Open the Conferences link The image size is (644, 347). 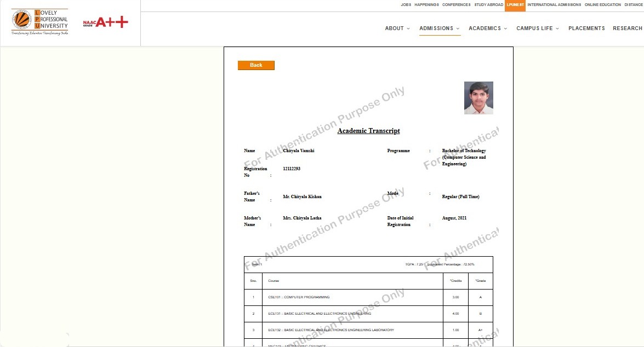click(457, 5)
